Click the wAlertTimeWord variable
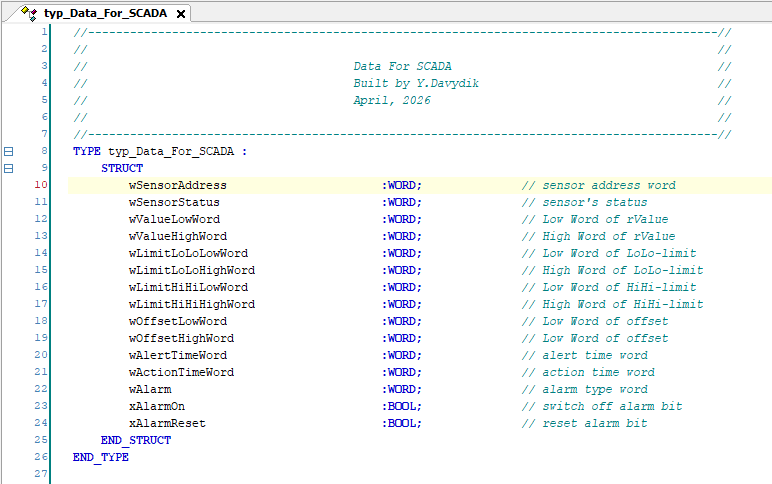772x484 pixels. [x=178, y=355]
